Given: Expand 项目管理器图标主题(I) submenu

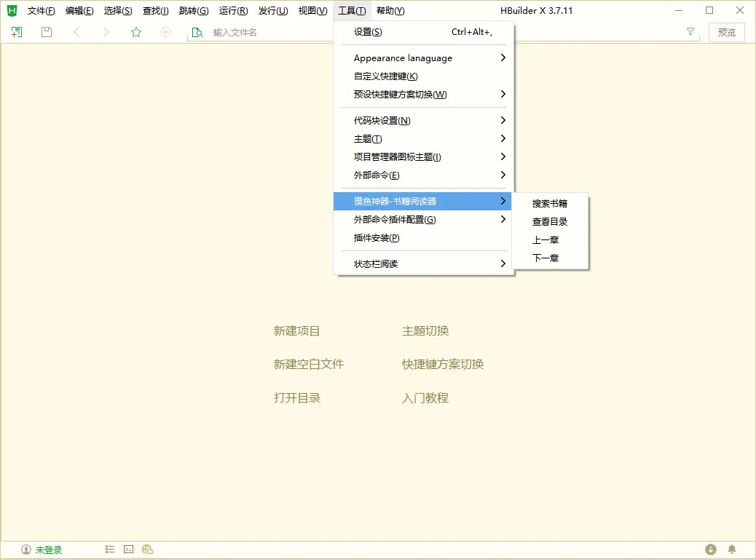Looking at the screenshot, I should point(424,156).
